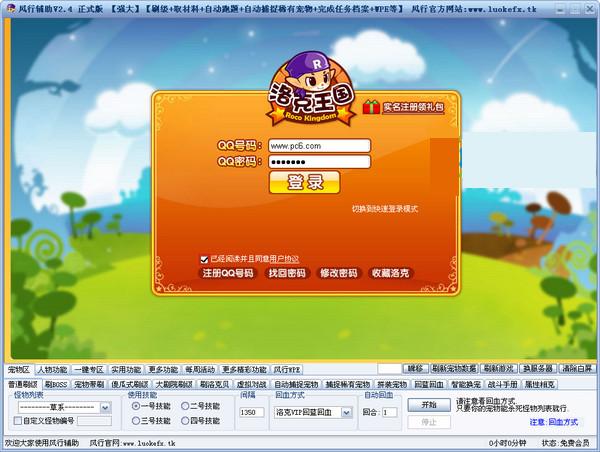Switch to the 宠物区 tab
This screenshot has width=600, height=452.
[19, 369]
